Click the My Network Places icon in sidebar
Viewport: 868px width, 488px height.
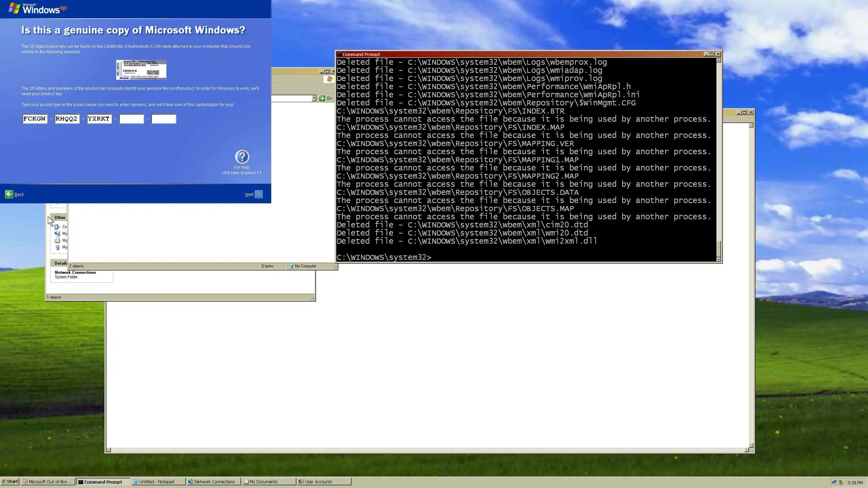[x=57, y=233]
